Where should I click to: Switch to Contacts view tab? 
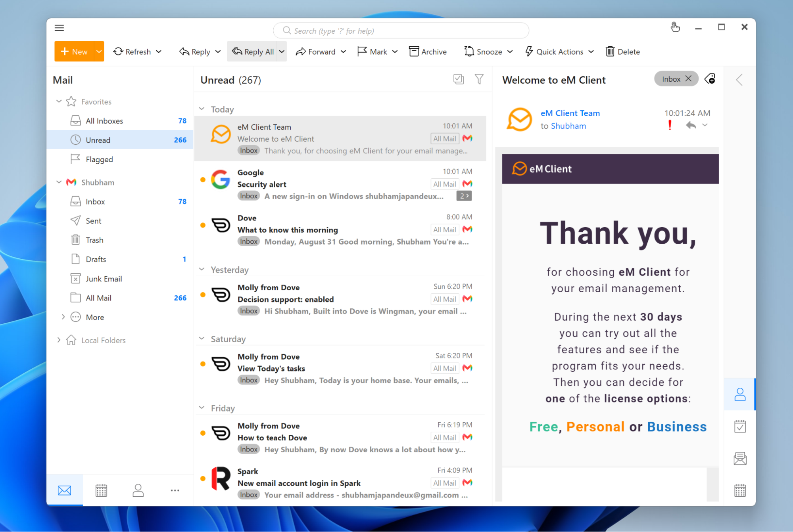138,490
